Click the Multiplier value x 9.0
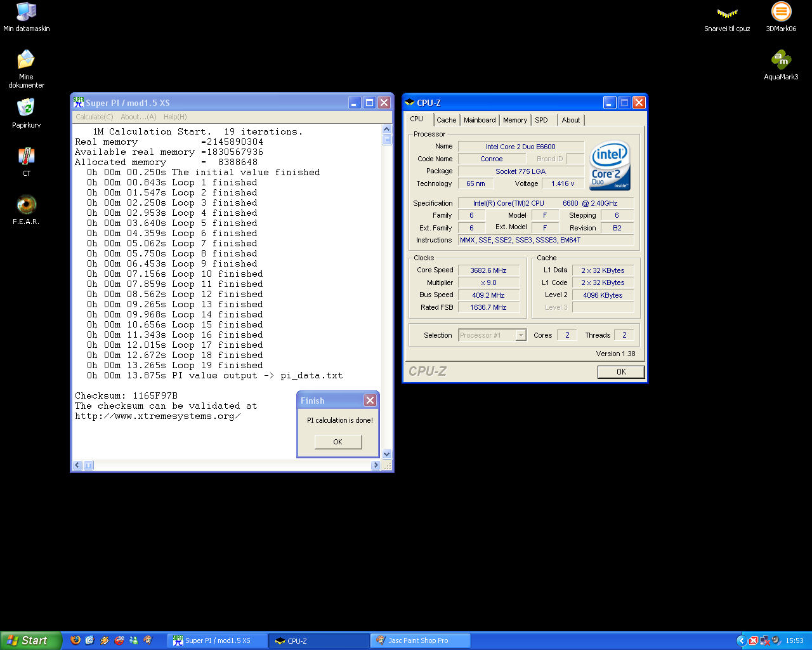812x650 pixels. (488, 282)
